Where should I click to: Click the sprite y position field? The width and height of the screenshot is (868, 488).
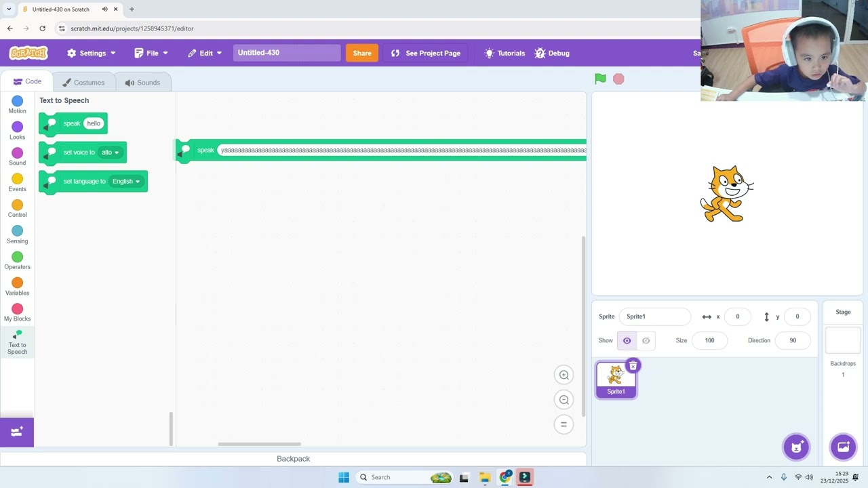[x=797, y=317]
